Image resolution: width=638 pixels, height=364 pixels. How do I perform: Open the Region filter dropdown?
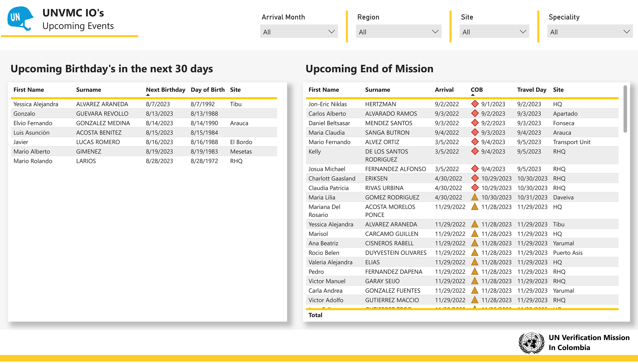click(399, 31)
